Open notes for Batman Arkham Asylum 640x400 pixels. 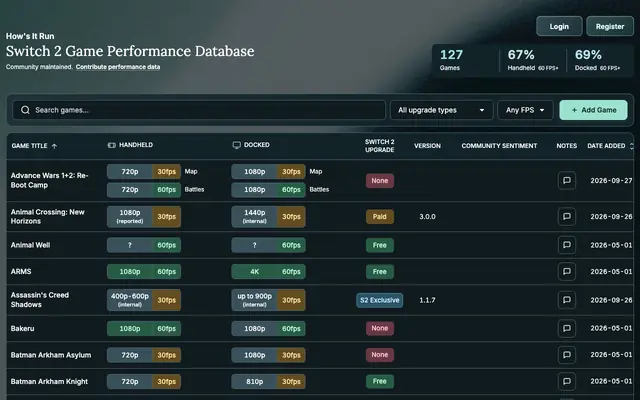coord(567,355)
